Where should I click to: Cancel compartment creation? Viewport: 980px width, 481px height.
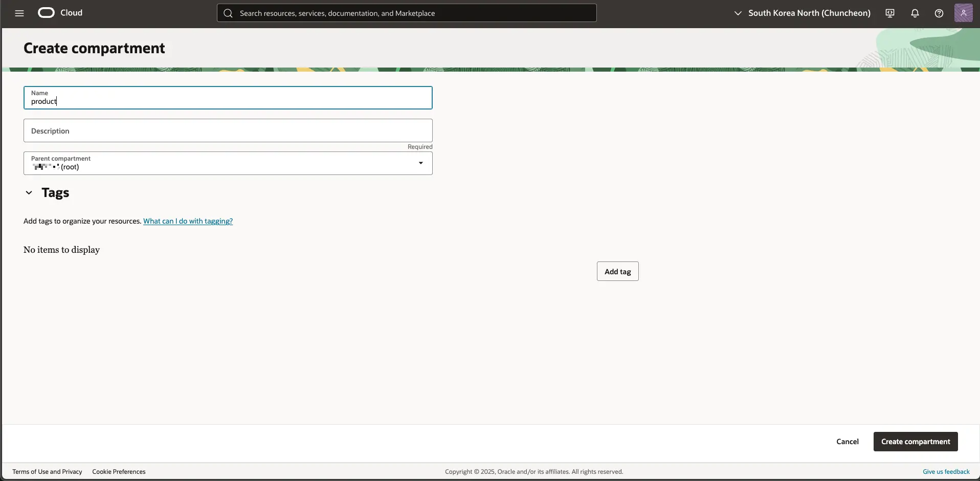(x=848, y=442)
